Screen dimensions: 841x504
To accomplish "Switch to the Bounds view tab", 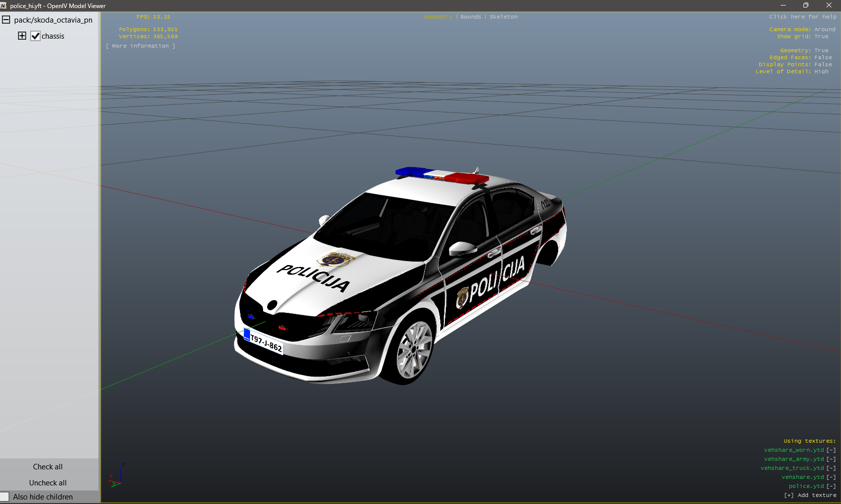I will pyautogui.click(x=470, y=17).
